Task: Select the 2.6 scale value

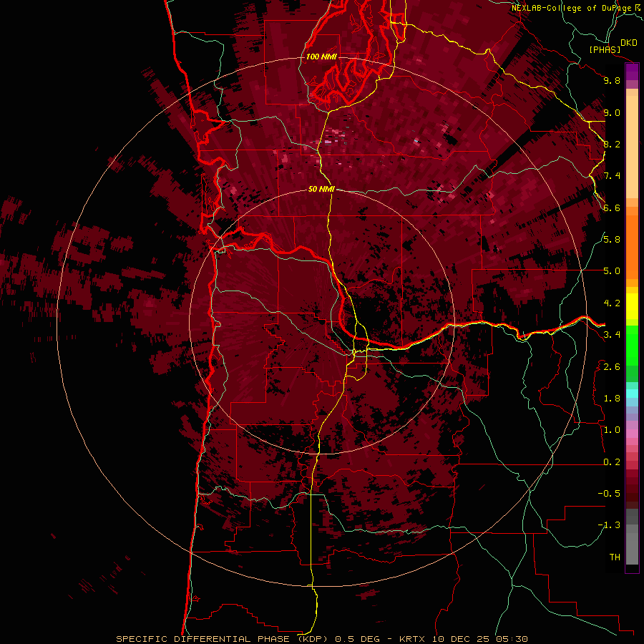Action: click(612, 367)
